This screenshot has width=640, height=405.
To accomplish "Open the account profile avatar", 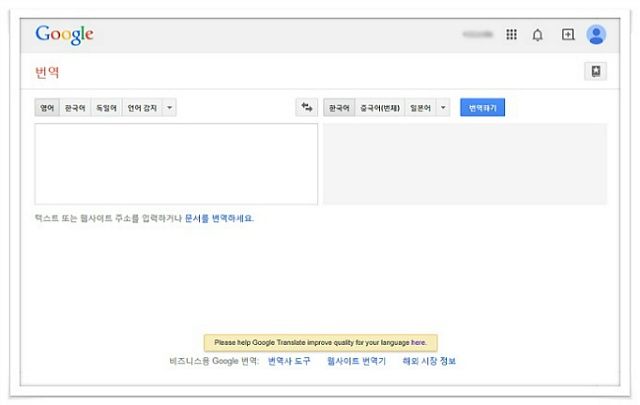I will click(x=596, y=34).
